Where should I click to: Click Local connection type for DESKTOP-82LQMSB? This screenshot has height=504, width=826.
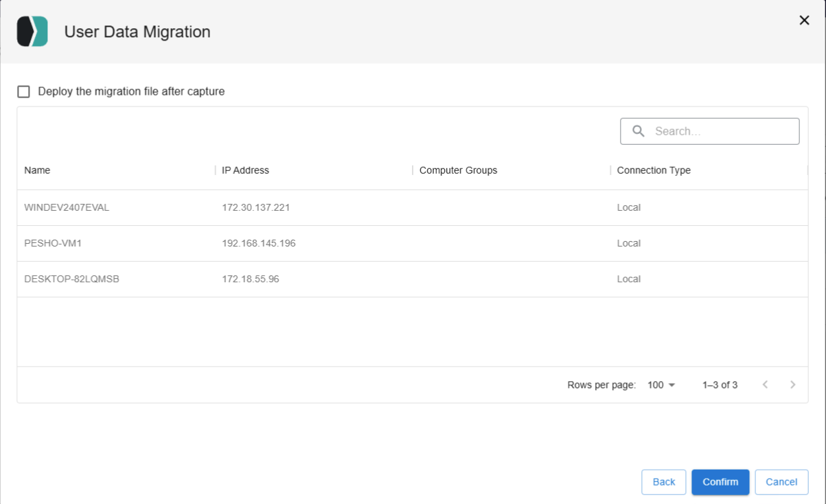point(628,279)
